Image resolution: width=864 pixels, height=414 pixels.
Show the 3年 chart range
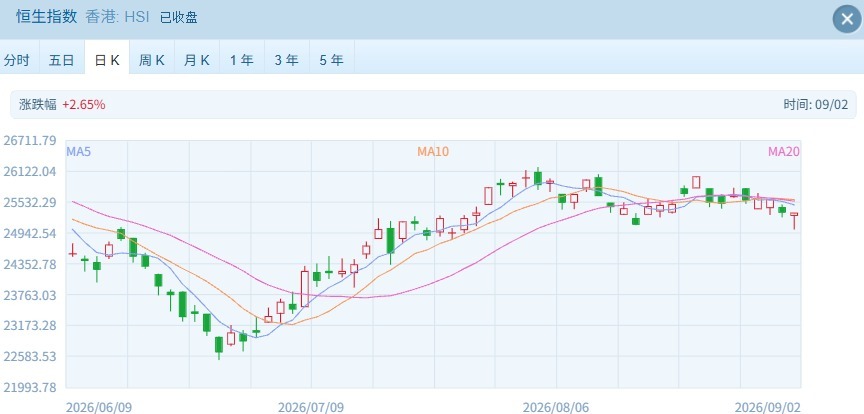tap(287, 60)
